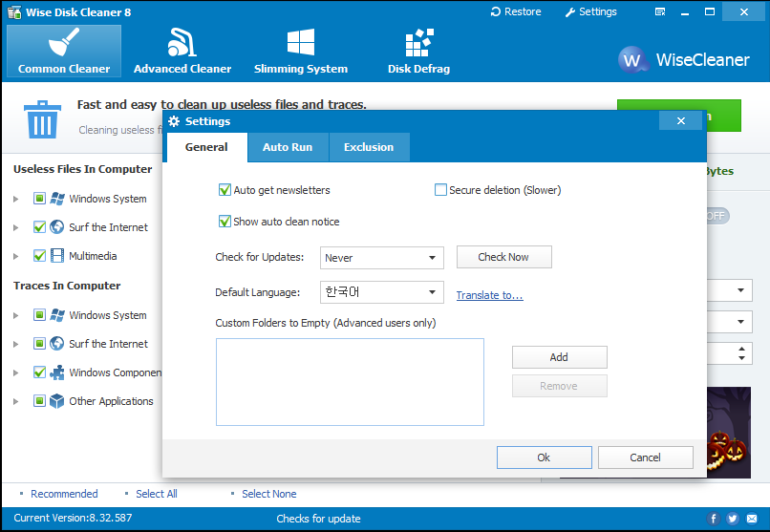This screenshot has height=532, width=770.
Task: Click inside the Custom Folders list box
Action: 350,381
